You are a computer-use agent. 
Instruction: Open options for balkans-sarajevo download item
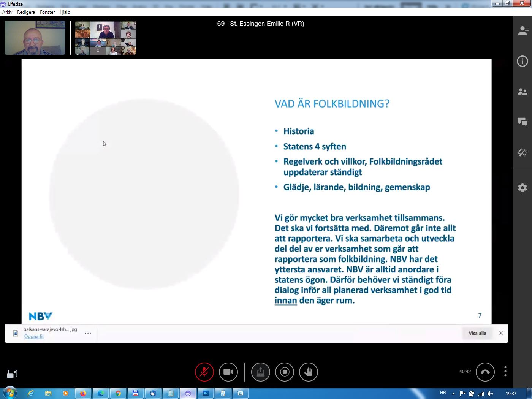88,333
